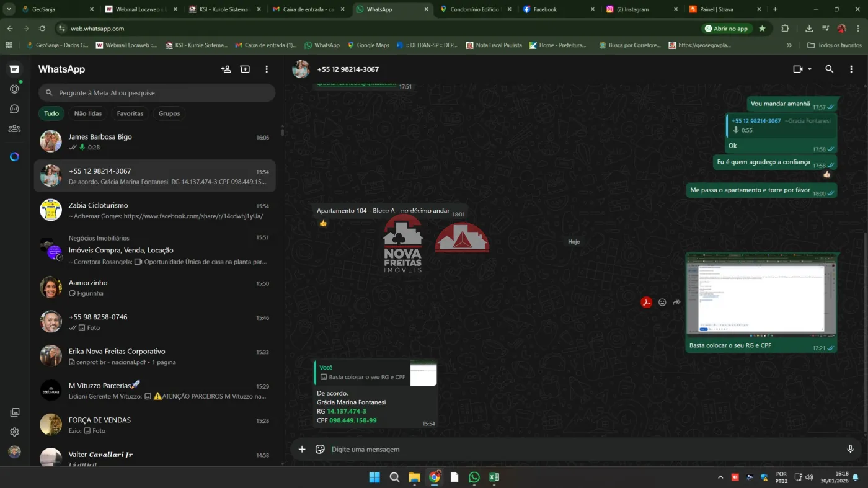
Task: Switch to the Painel Strava tab
Action: tap(719, 9)
